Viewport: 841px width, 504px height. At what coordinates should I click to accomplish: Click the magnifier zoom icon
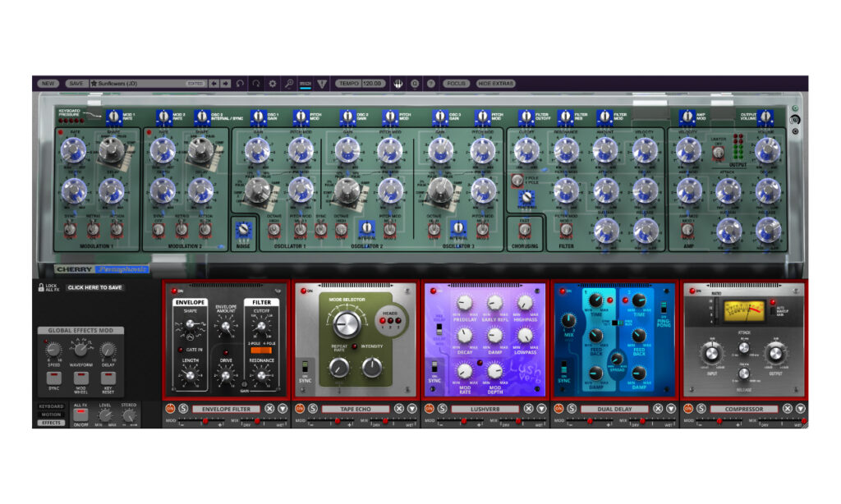point(289,84)
